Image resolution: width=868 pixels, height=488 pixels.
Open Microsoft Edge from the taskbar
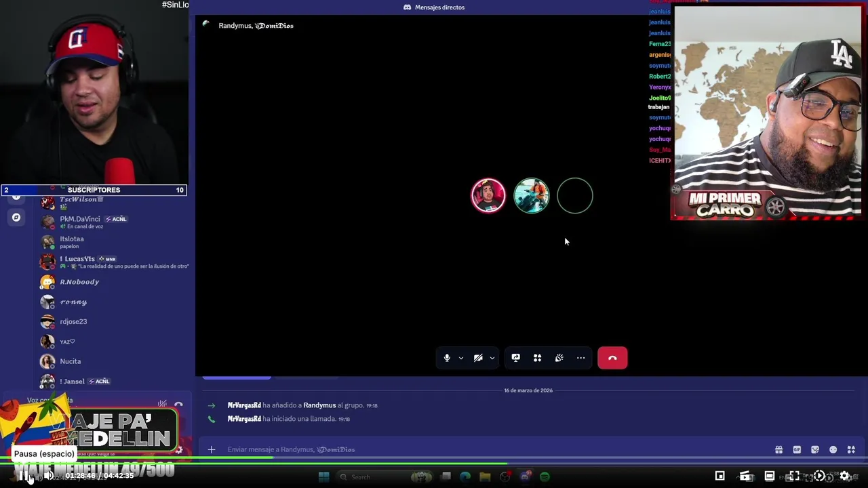465,477
